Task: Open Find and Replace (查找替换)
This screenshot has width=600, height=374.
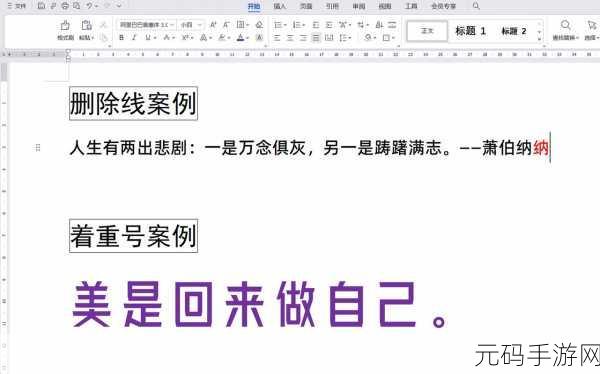Action: [x=566, y=30]
